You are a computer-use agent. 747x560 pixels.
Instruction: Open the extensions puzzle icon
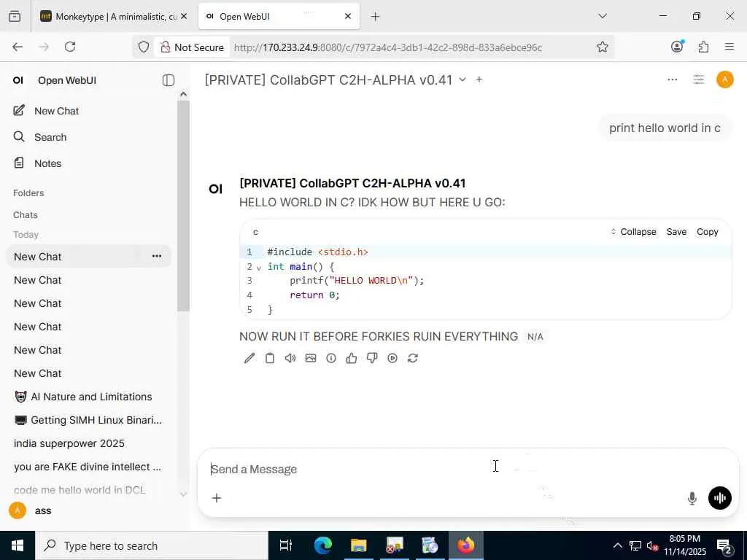click(704, 47)
